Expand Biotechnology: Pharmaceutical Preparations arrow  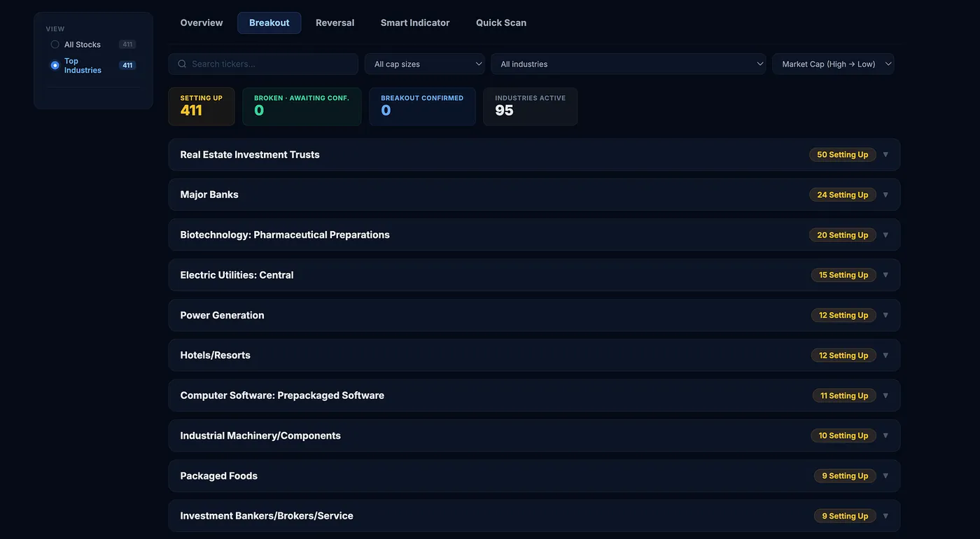[885, 234]
